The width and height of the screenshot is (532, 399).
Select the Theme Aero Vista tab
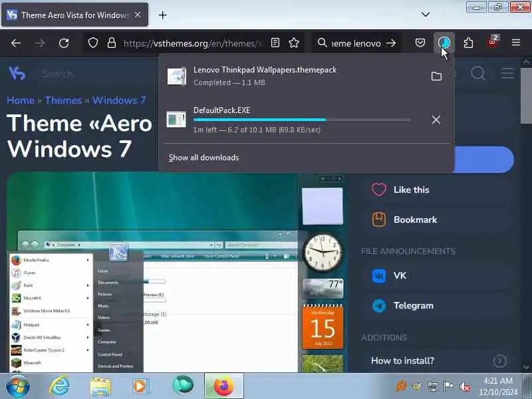click(x=74, y=15)
